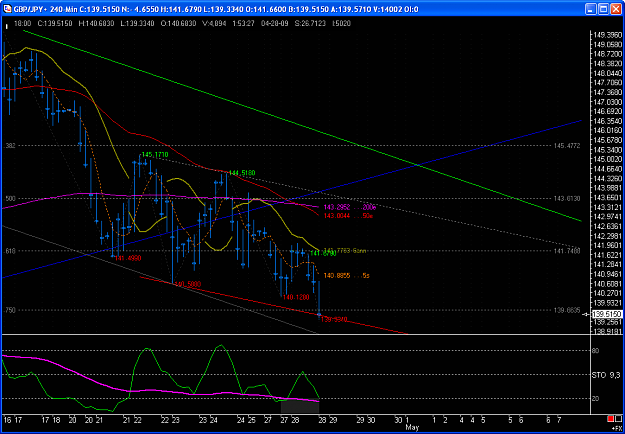Click the highlighted 139.5150 current price box

(x=607, y=315)
